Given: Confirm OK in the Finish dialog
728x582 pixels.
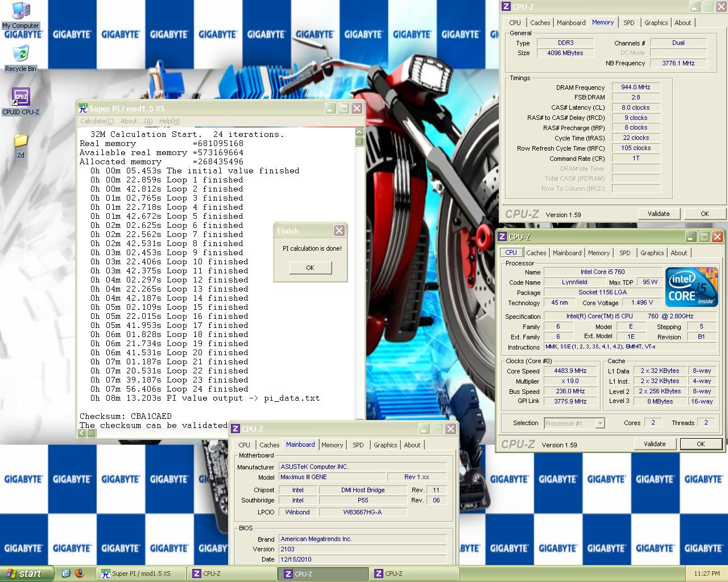Looking at the screenshot, I should tap(310, 268).
